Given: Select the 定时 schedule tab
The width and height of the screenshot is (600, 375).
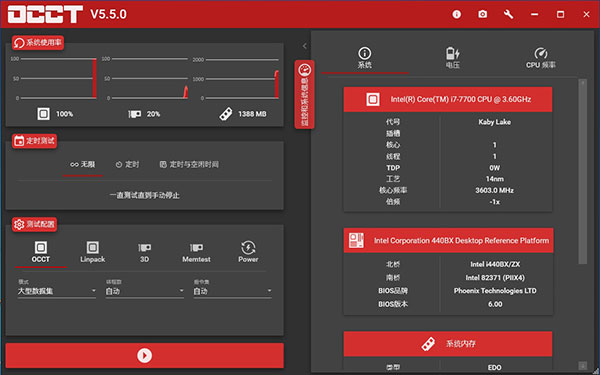Looking at the screenshot, I should [x=127, y=165].
